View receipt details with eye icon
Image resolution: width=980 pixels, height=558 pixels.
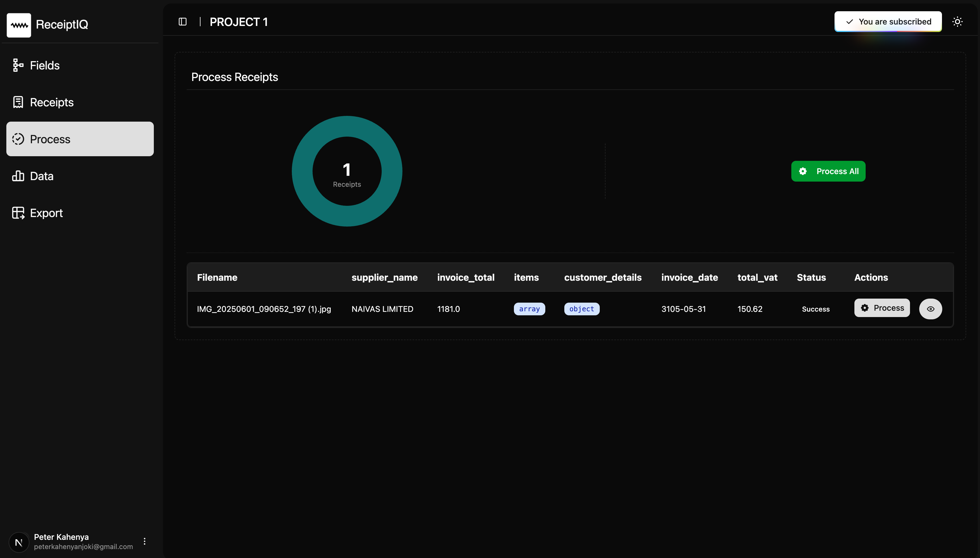(x=930, y=309)
